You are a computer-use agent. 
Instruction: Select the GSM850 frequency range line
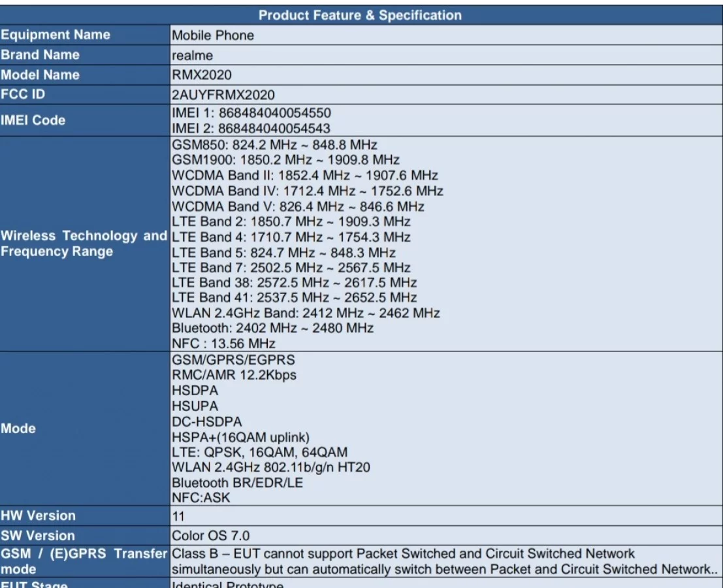pyautogui.click(x=274, y=144)
